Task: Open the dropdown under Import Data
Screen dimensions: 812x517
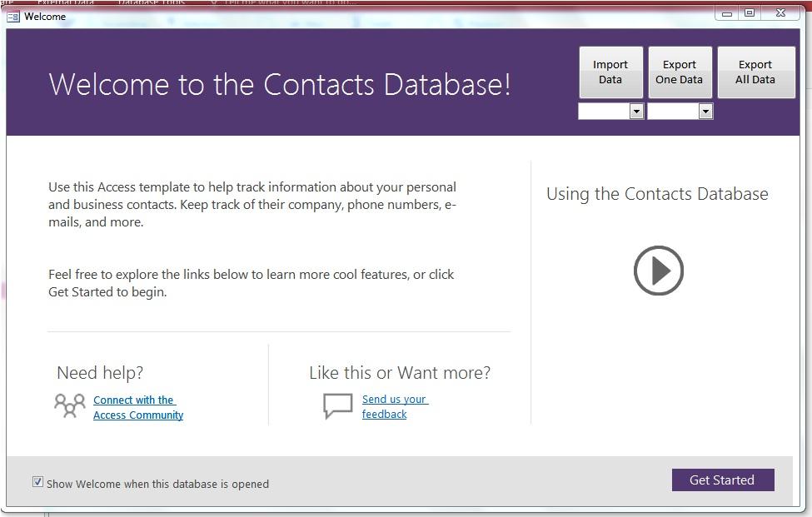Action: 636,112
